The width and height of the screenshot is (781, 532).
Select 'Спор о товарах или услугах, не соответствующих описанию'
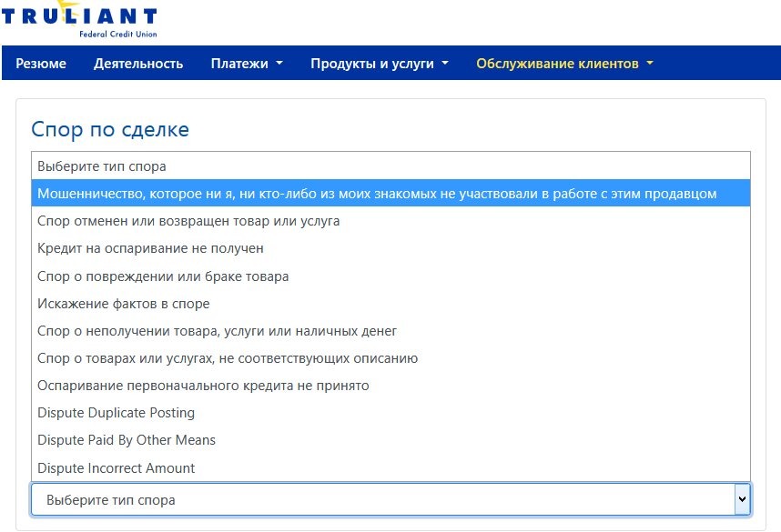(x=390, y=358)
